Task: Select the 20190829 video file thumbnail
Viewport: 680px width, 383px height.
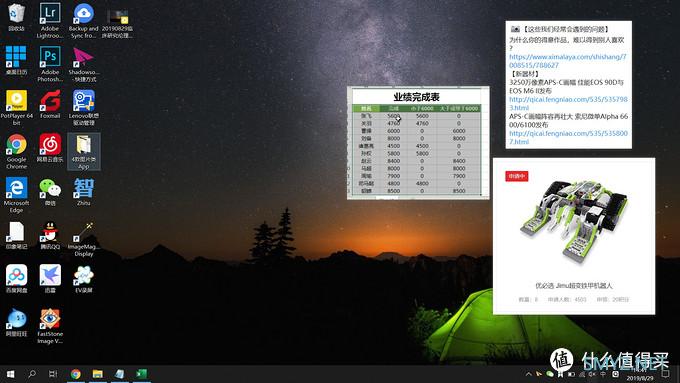Action: [x=118, y=22]
